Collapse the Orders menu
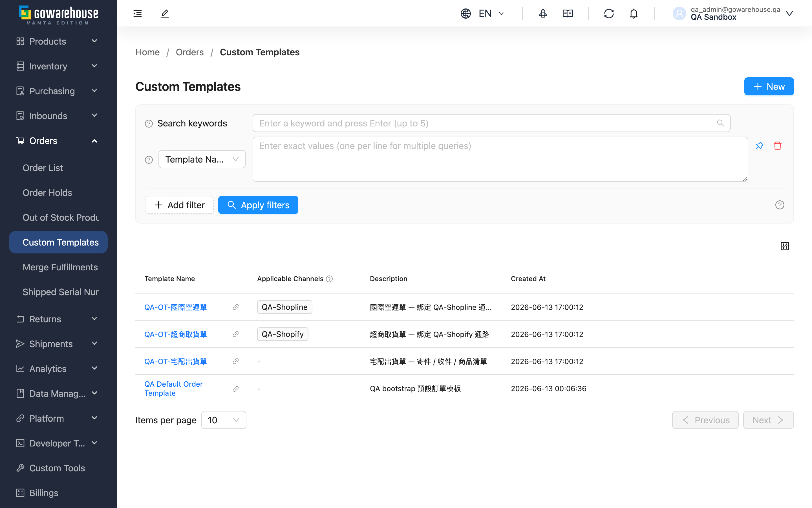Screen dimensions: 812x508 [58, 141]
